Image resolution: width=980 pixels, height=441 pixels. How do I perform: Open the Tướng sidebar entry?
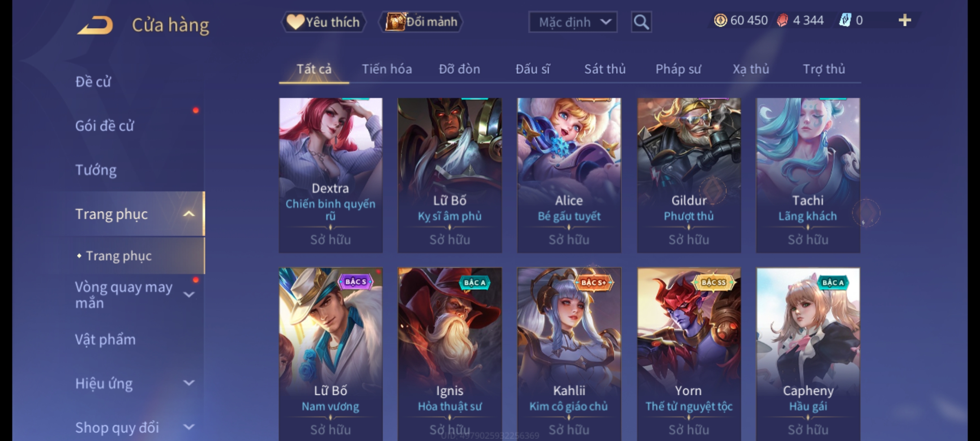pos(96,170)
